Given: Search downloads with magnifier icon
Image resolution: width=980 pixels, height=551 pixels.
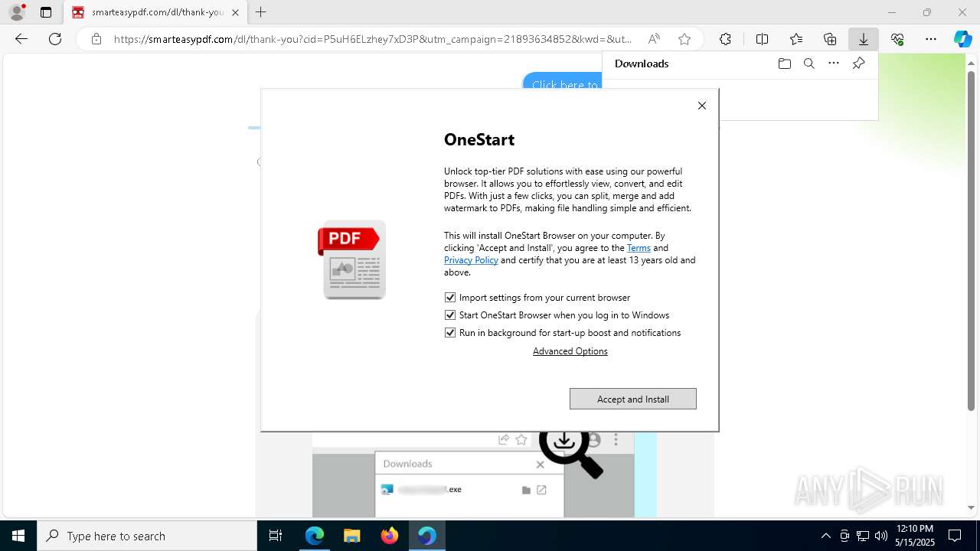Looking at the screenshot, I should [809, 64].
